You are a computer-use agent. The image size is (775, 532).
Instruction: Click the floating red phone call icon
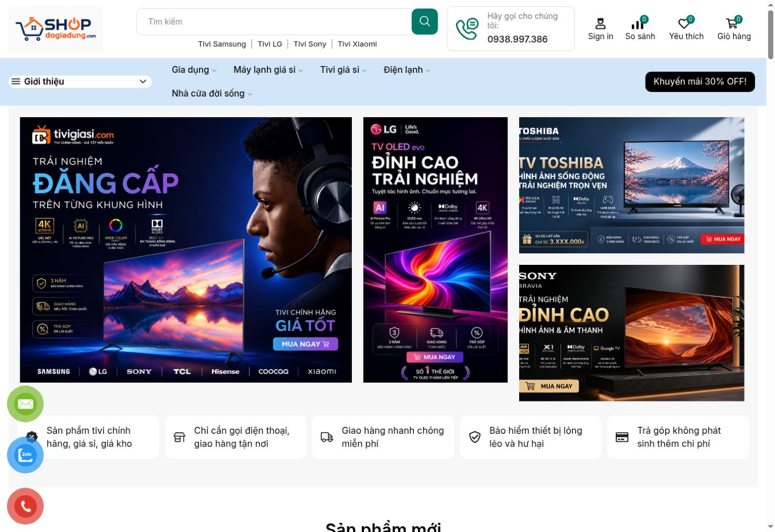click(25, 506)
